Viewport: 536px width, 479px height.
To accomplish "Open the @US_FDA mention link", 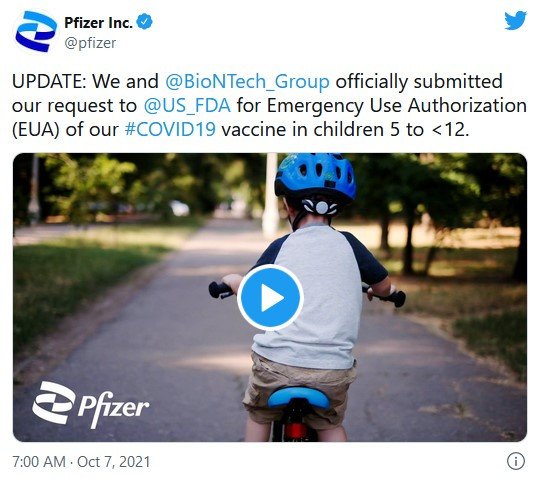I will coord(187,106).
